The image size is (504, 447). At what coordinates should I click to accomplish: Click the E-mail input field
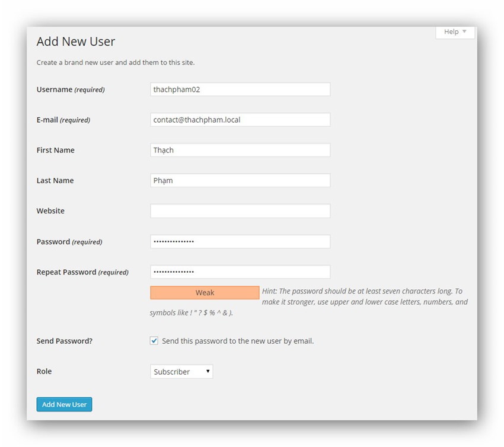[x=240, y=120]
